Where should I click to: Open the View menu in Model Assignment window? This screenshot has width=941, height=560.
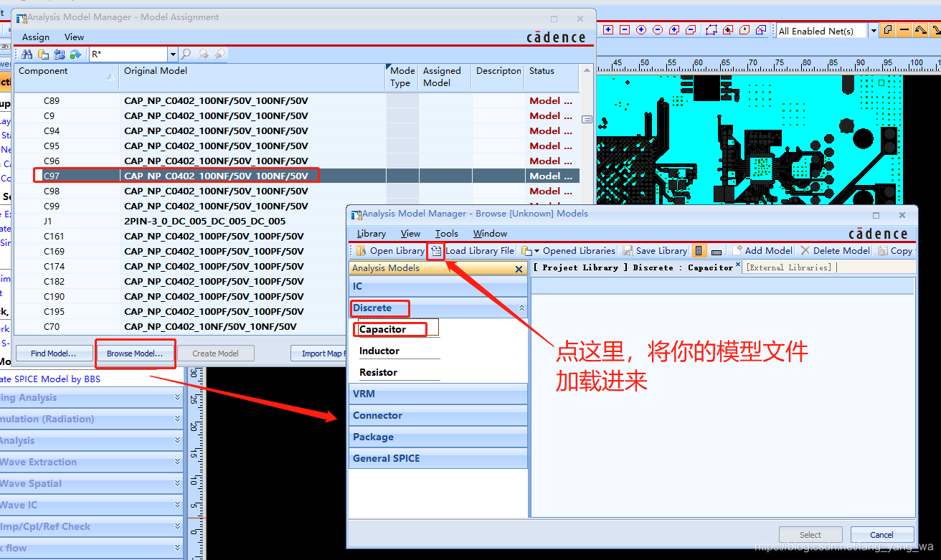[74, 37]
